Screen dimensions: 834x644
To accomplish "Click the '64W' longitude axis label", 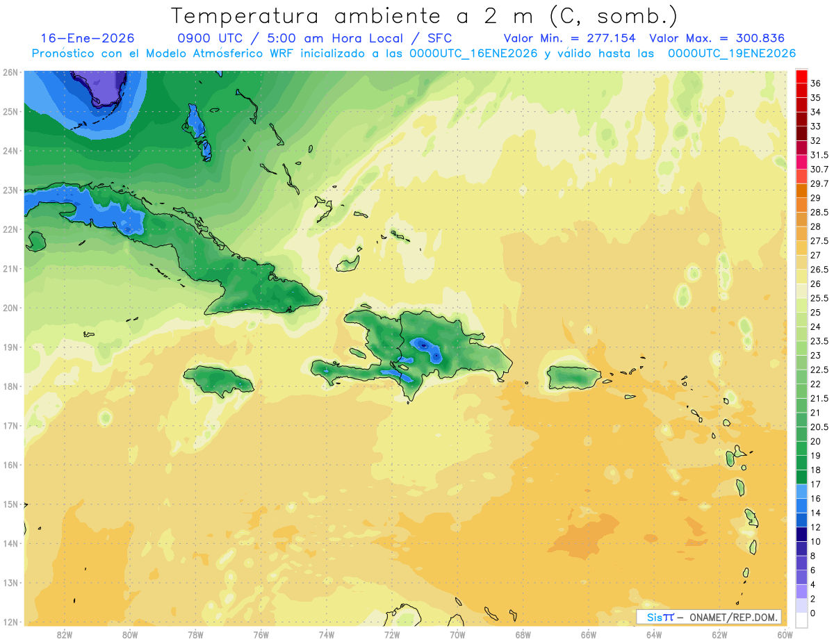I will point(654,634).
